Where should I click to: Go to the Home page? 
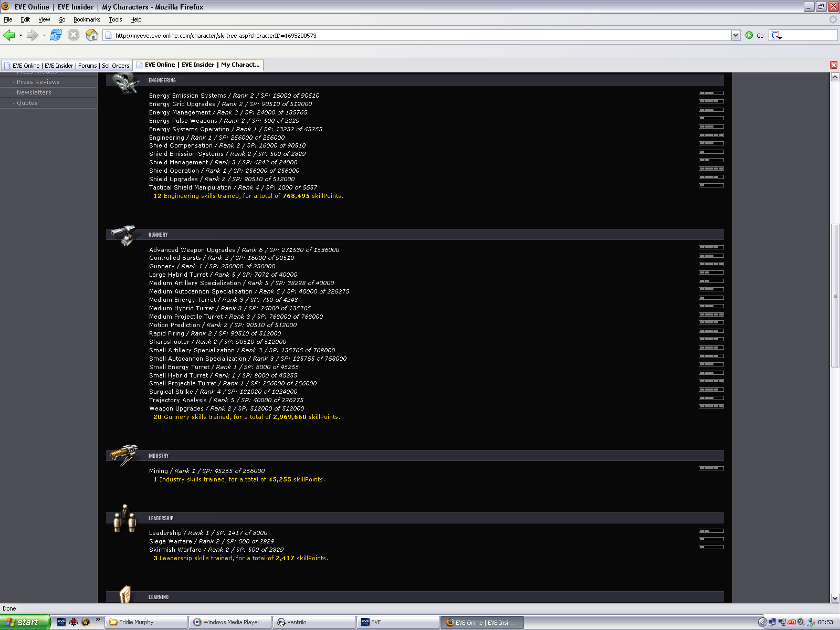(x=92, y=35)
